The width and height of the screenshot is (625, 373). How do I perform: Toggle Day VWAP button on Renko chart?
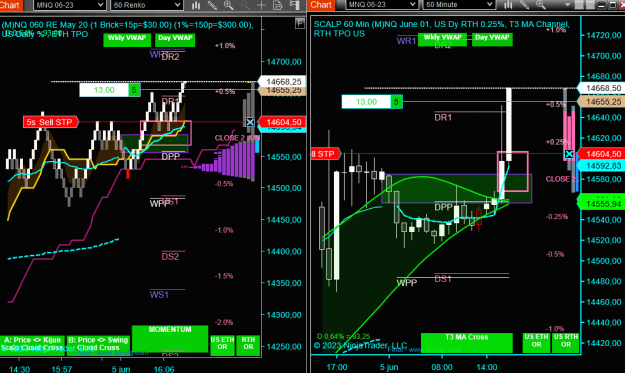pyautogui.click(x=175, y=40)
